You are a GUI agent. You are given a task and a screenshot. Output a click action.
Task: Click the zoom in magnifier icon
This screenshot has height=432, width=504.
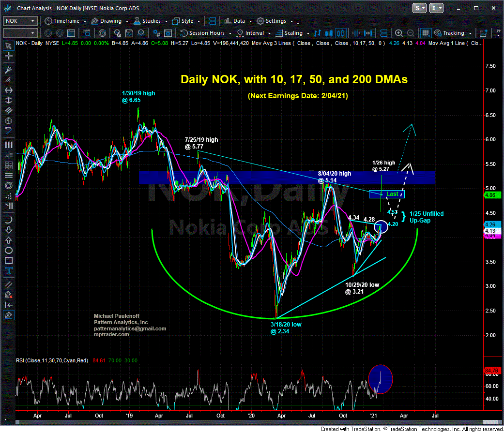click(x=398, y=33)
